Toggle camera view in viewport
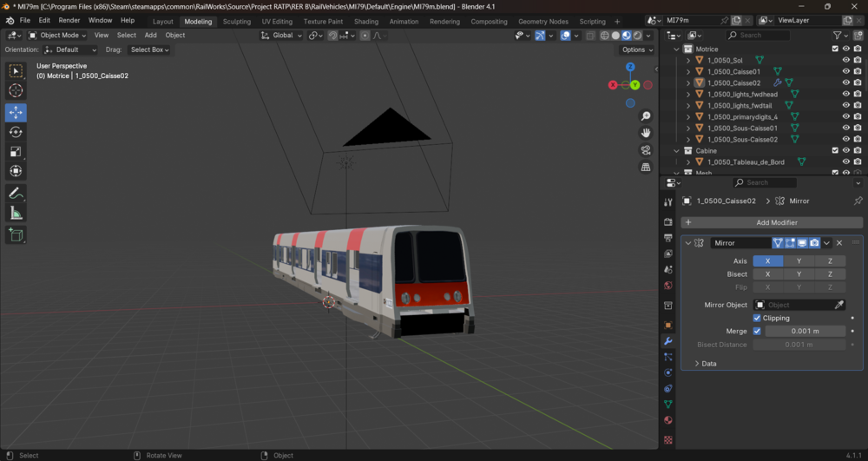The height and width of the screenshot is (461, 868). [646, 150]
